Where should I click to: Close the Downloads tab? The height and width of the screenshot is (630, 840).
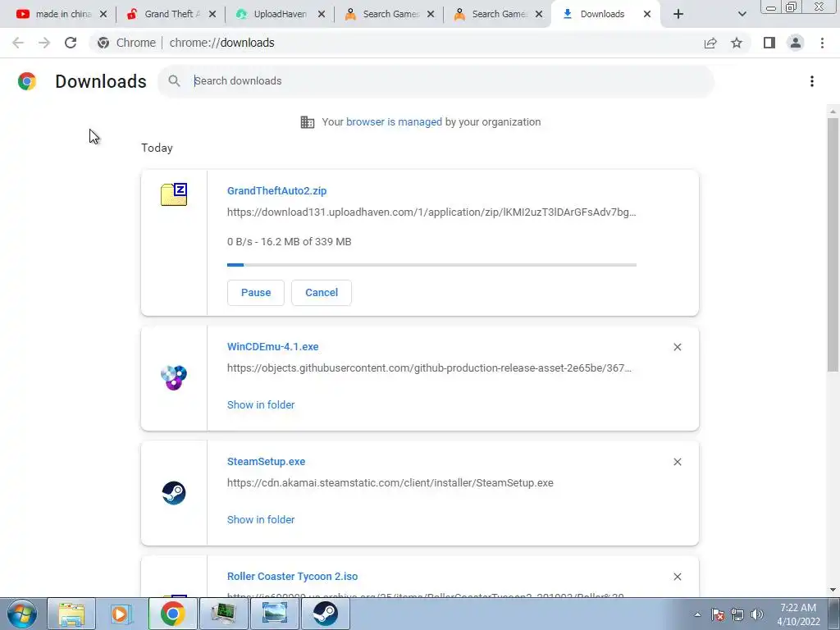[647, 14]
